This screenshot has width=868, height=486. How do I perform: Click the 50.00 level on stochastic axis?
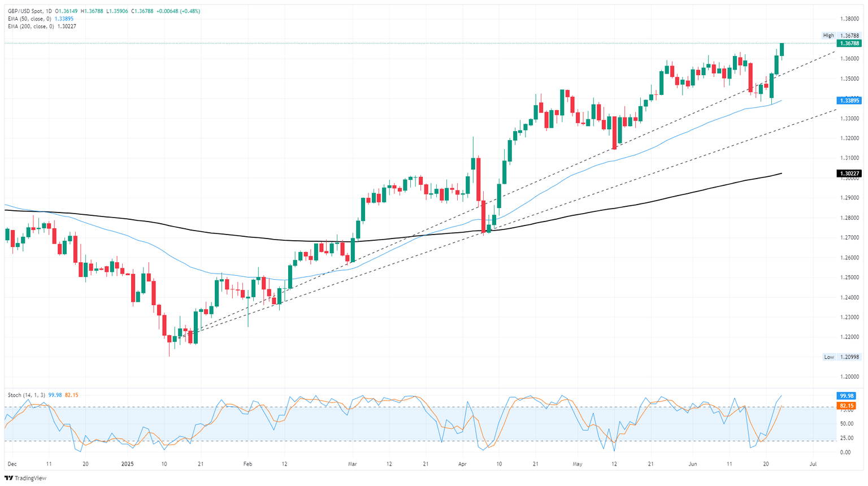tap(846, 424)
